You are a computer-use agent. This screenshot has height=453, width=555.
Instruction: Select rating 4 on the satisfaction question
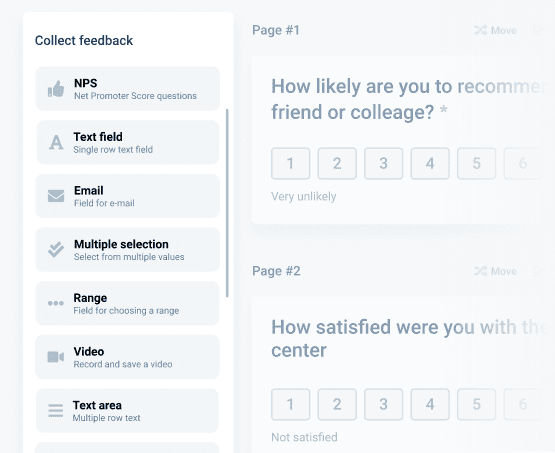click(x=430, y=404)
